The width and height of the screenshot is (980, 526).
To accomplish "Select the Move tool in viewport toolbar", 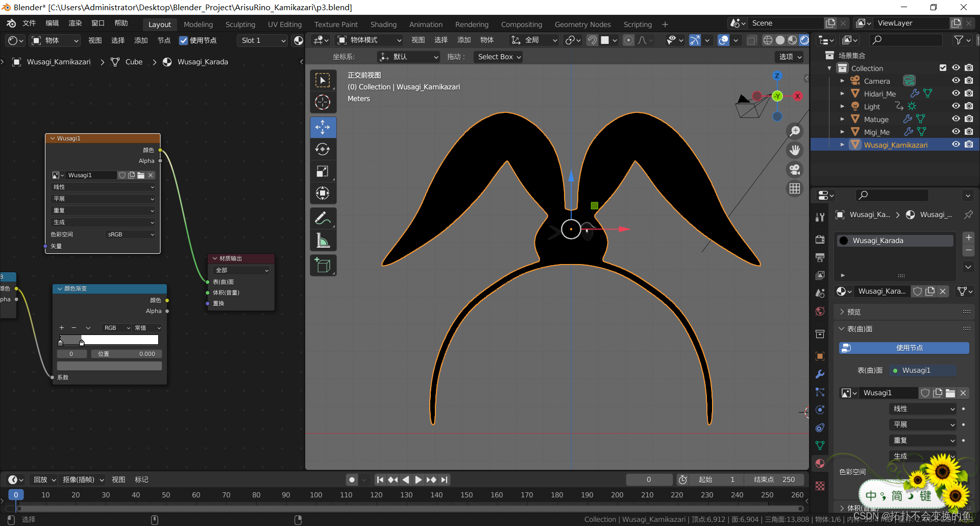I will [323, 127].
